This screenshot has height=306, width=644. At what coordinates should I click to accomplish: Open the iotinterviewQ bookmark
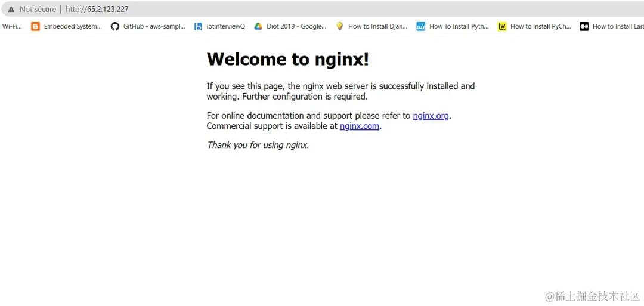click(x=225, y=26)
